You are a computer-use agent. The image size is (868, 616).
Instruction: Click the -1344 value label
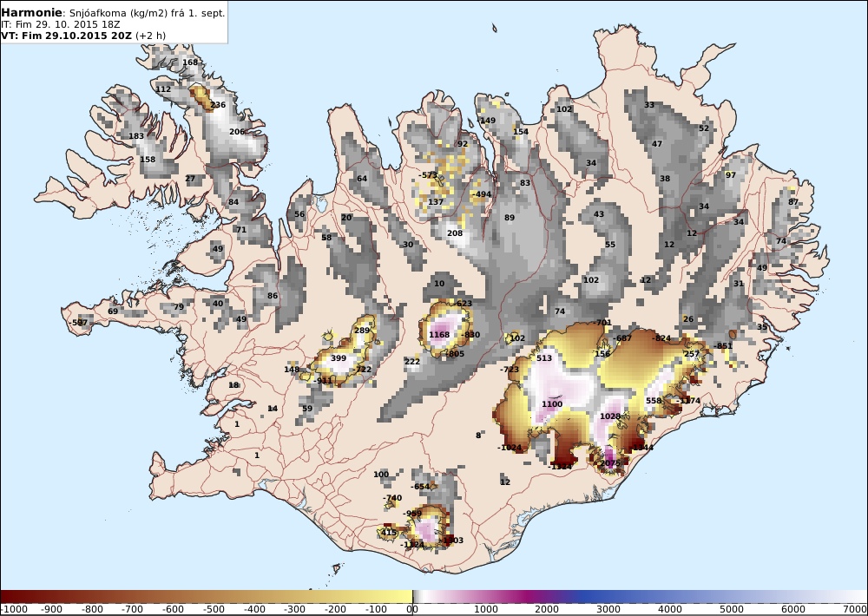coord(642,447)
